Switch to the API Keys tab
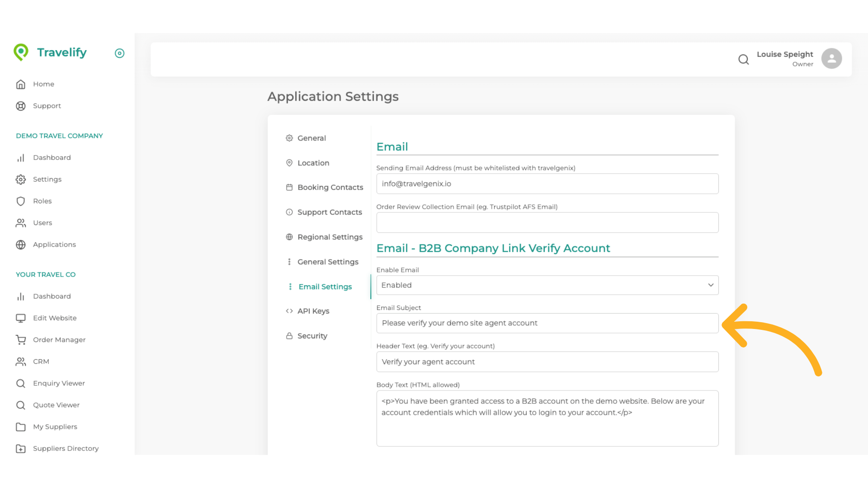This screenshot has width=868, height=488. 313,311
